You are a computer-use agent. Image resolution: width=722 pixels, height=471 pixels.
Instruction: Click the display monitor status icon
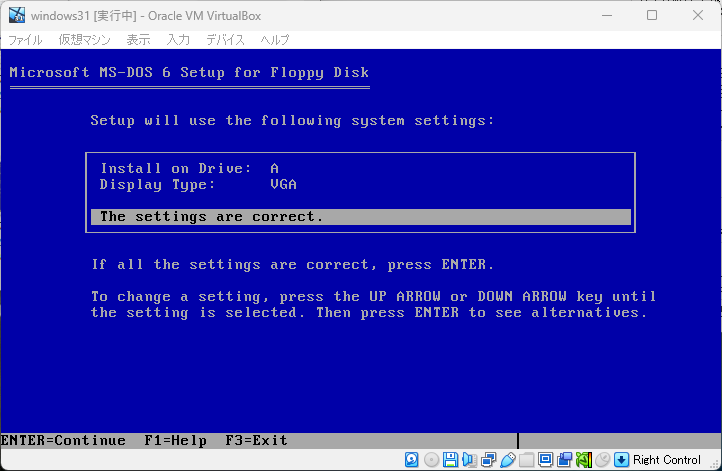pos(545,459)
